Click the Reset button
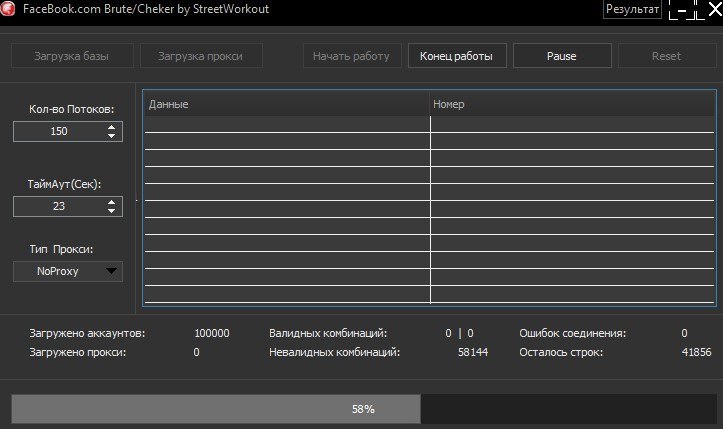 coord(667,56)
